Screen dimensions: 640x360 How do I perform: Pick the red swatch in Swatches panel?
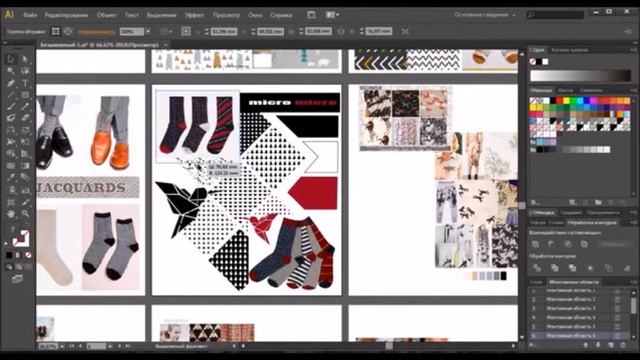[x=559, y=100]
